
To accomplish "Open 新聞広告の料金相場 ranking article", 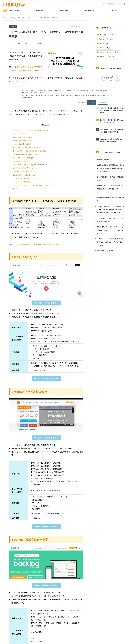I will 111,131.
